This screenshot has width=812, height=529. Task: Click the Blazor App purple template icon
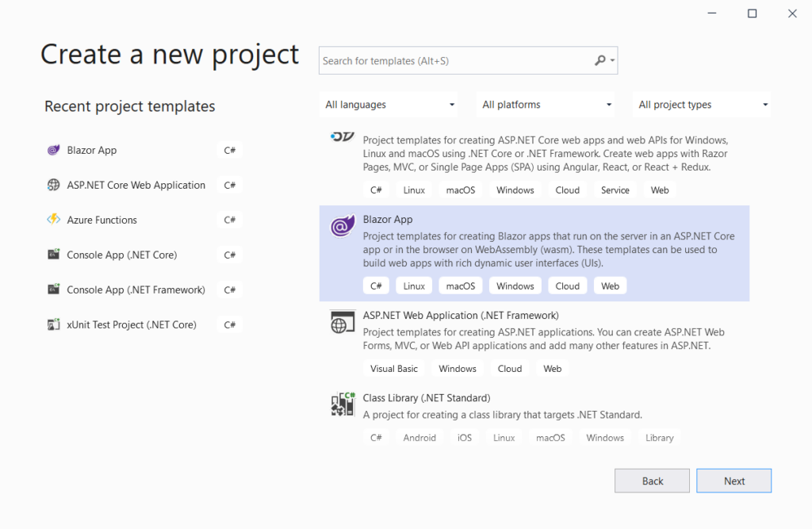[x=342, y=226]
